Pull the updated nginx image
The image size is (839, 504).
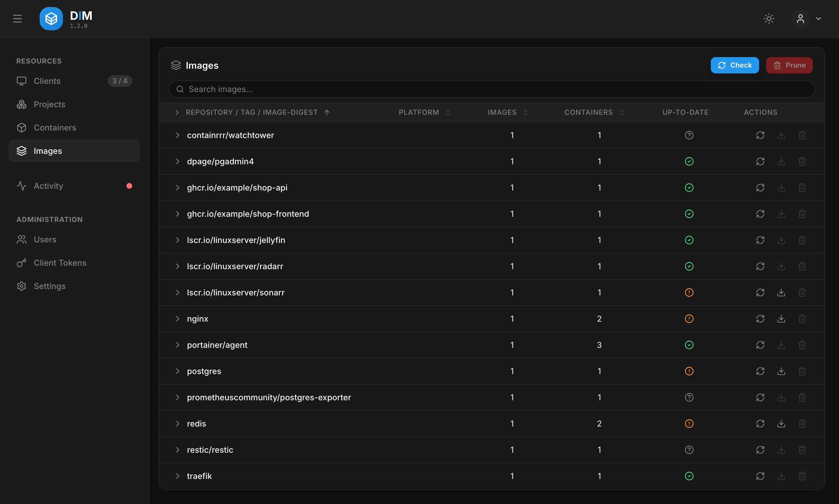(781, 318)
